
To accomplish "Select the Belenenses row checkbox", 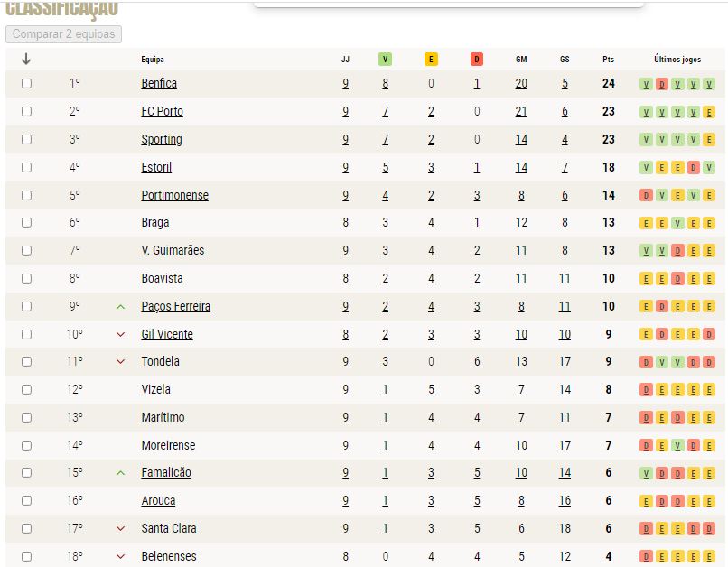I will [26, 556].
